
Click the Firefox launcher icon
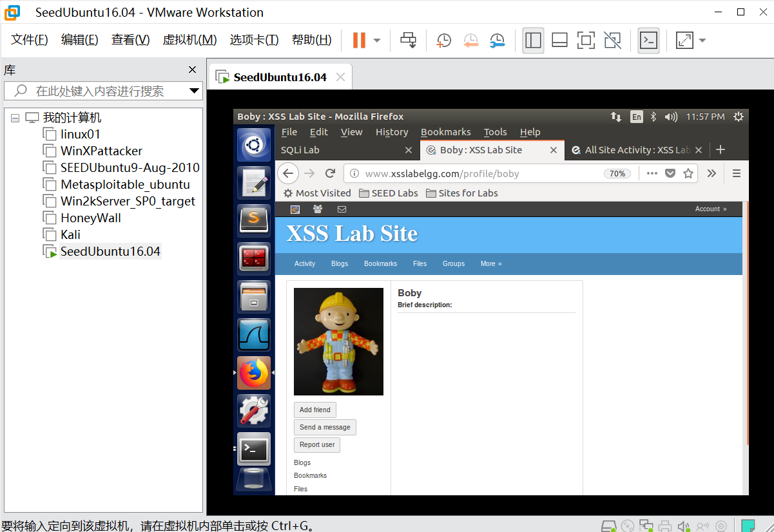coord(254,372)
